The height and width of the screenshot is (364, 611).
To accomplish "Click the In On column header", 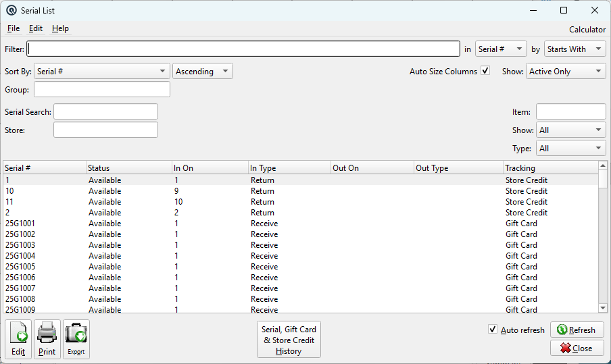I will (x=210, y=167).
